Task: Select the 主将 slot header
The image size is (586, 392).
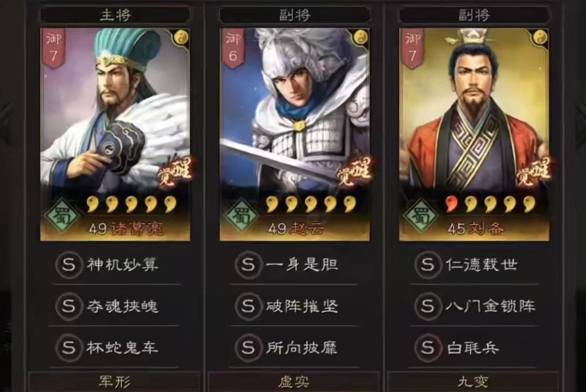Action: (x=115, y=15)
